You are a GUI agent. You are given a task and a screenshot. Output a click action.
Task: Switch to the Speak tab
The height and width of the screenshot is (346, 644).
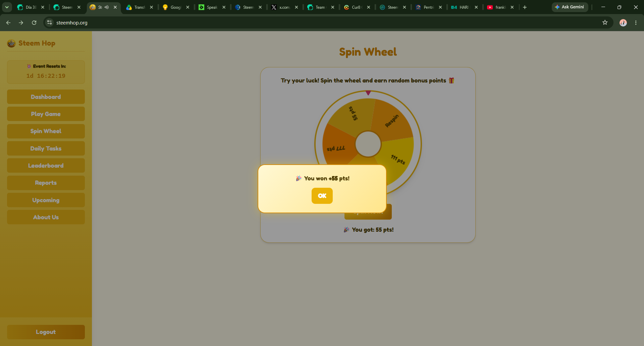click(212, 7)
